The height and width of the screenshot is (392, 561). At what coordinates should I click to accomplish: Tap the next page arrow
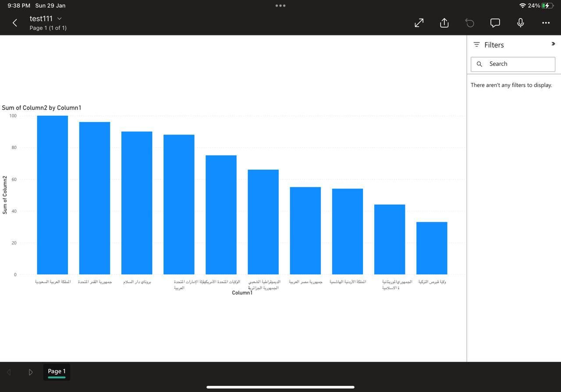(x=31, y=372)
